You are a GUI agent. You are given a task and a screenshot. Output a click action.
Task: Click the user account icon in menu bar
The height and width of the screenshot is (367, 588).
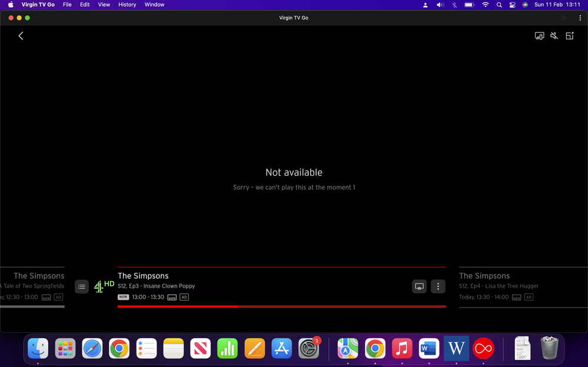point(425,5)
